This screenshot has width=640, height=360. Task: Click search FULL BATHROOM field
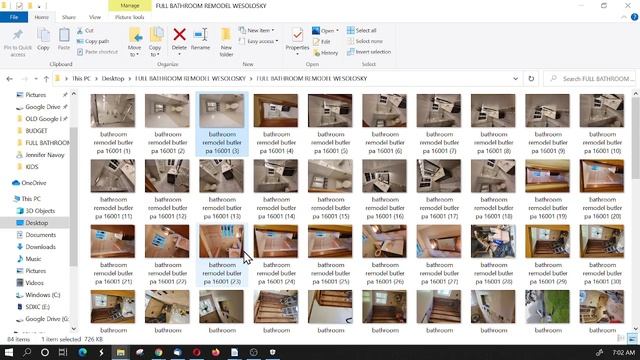pos(590,78)
